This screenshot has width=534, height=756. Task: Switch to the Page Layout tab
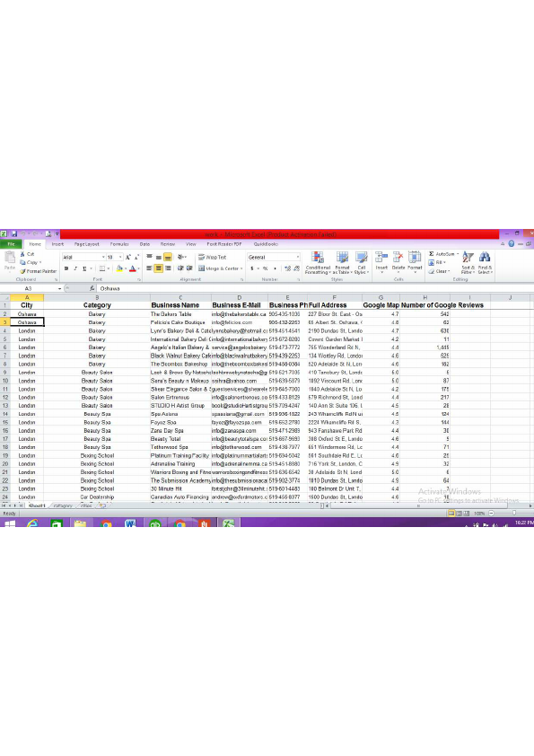click(x=87, y=244)
